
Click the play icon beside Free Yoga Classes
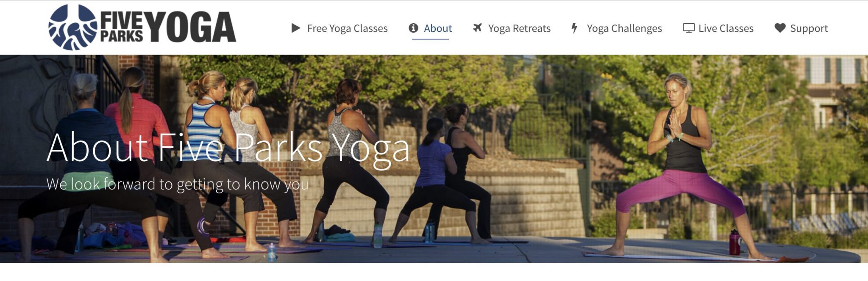pos(296,28)
